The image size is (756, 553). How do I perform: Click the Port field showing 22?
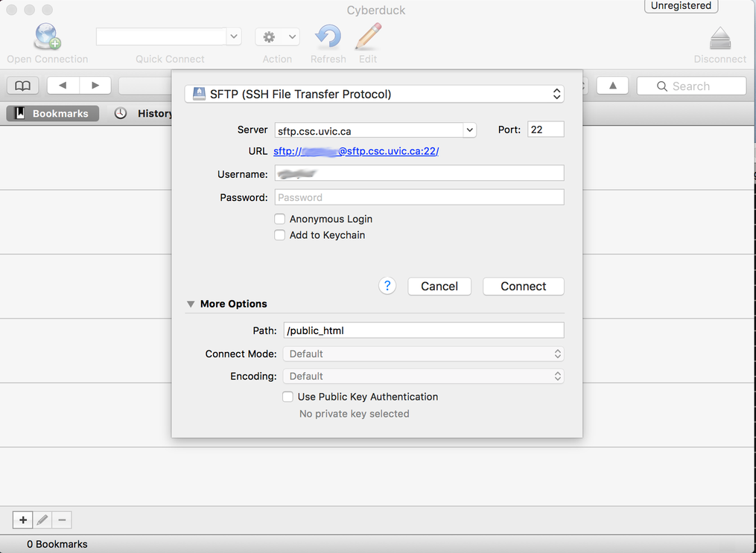(x=545, y=130)
